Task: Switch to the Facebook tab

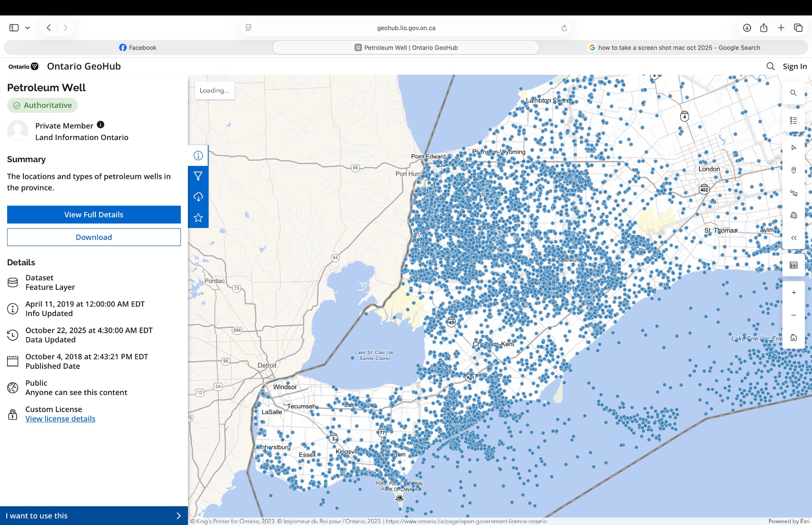Action: coord(138,48)
